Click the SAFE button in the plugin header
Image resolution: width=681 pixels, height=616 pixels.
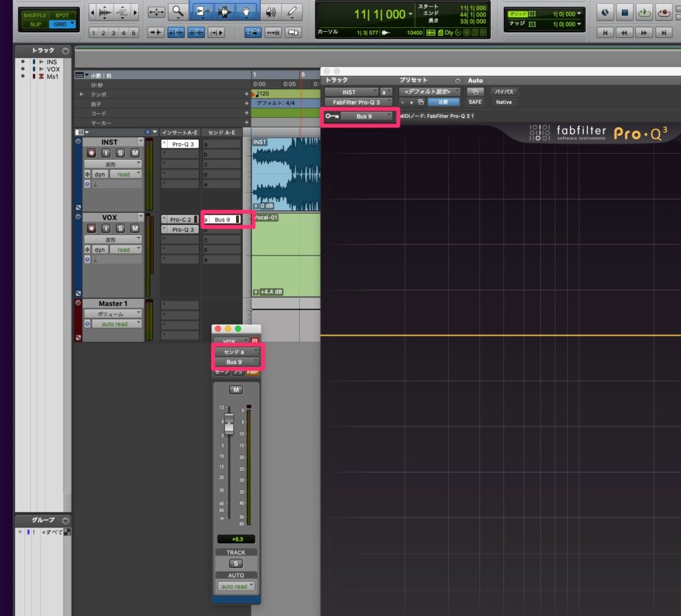(475, 102)
